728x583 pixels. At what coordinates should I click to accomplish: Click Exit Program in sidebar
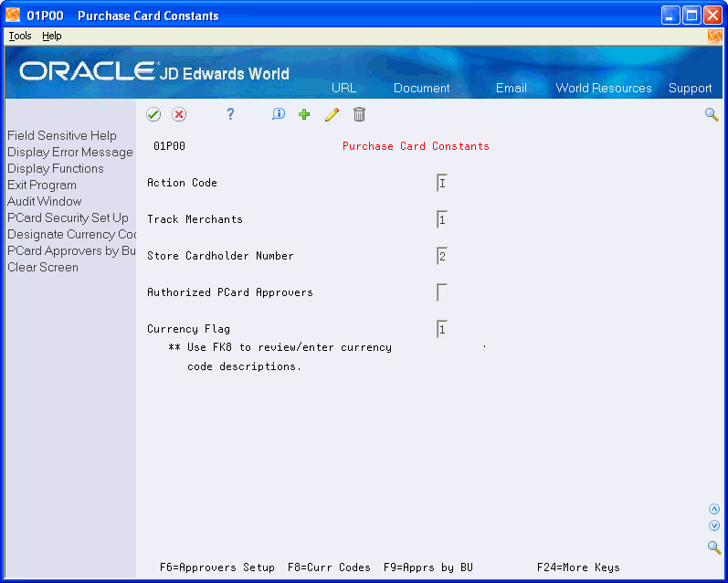(42, 185)
